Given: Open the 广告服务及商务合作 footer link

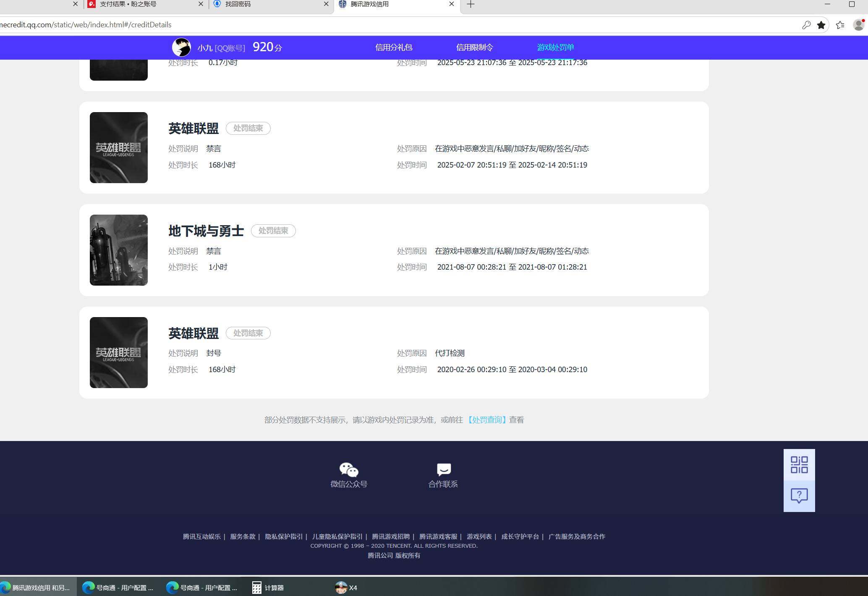Looking at the screenshot, I should tap(577, 536).
